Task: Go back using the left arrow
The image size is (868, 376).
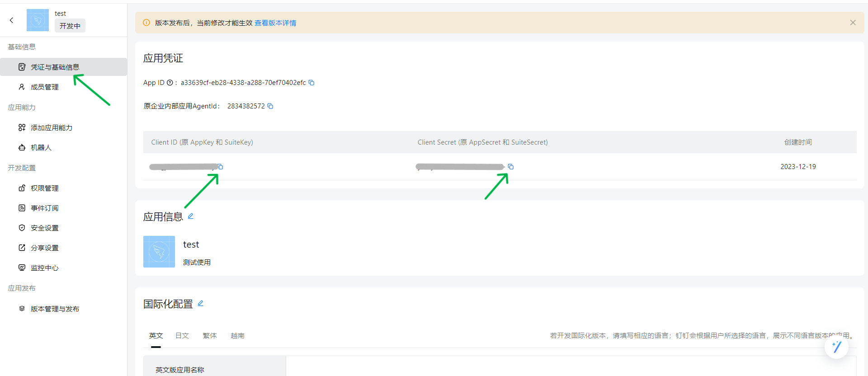Action: tap(12, 20)
